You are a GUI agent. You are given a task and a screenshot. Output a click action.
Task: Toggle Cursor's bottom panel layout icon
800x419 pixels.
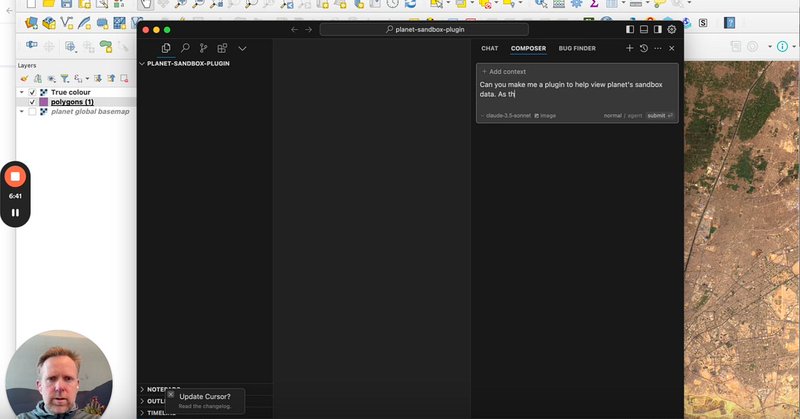coord(644,30)
